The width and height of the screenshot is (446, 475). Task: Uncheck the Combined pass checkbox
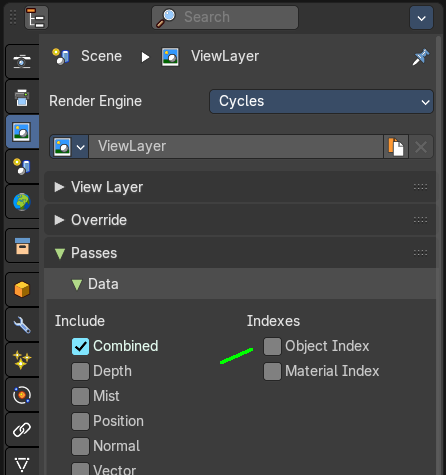(80, 346)
